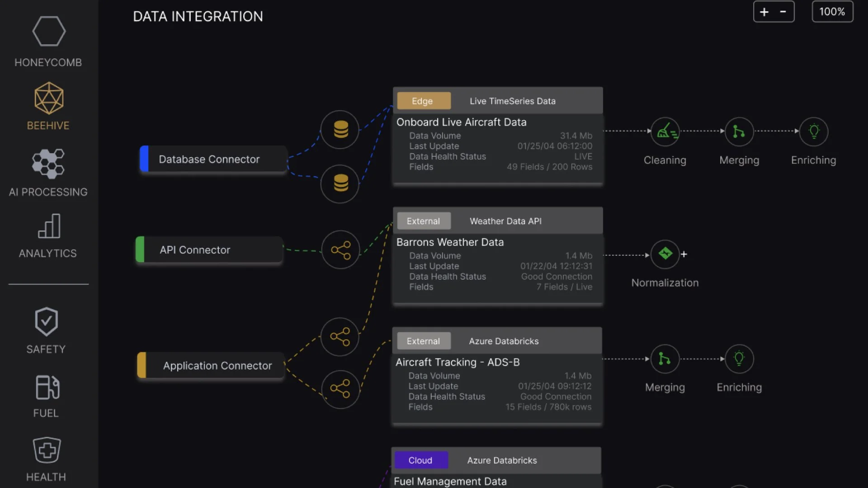This screenshot has width=868, height=488.
Task: Click the lower Application Connector share node
Action: pyautogui.click(x=340, y=389)
